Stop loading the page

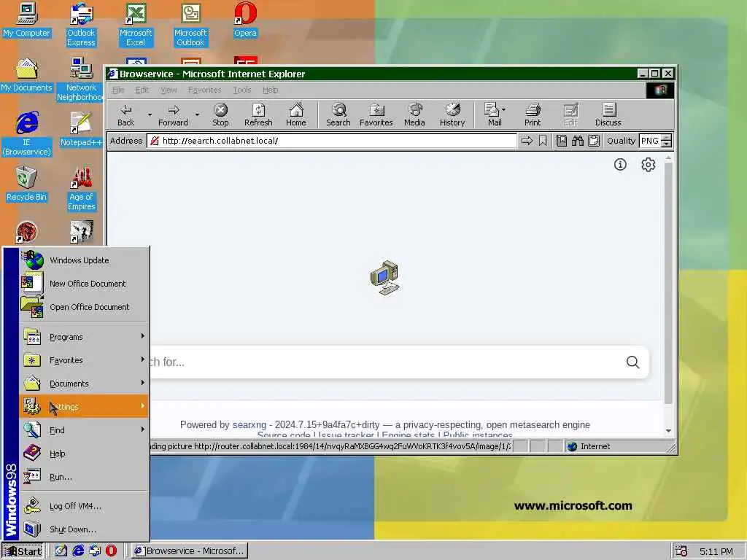tap(220, 114)
